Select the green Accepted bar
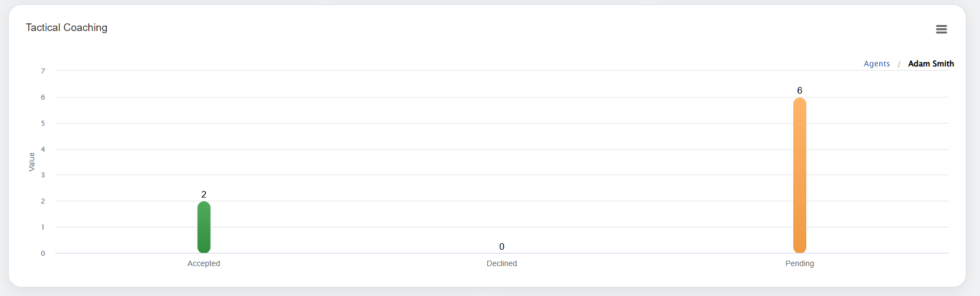The image size is (980, 296). click(204, 227)
